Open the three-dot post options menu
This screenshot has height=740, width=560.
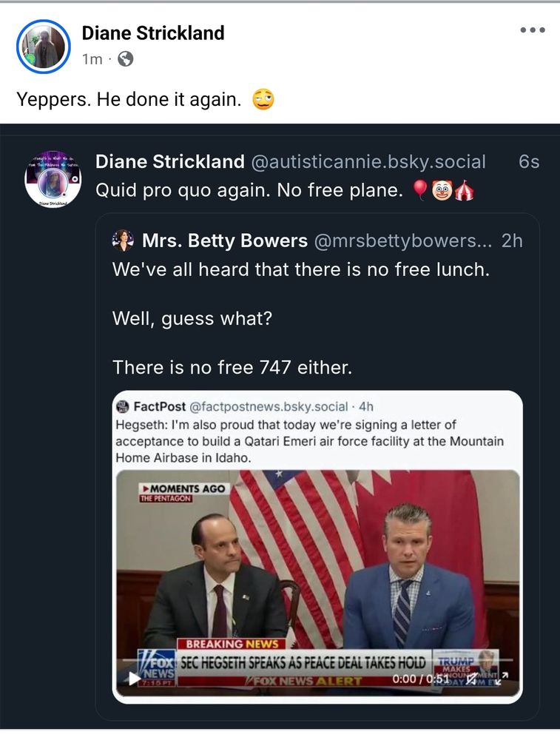coord(533,30)
